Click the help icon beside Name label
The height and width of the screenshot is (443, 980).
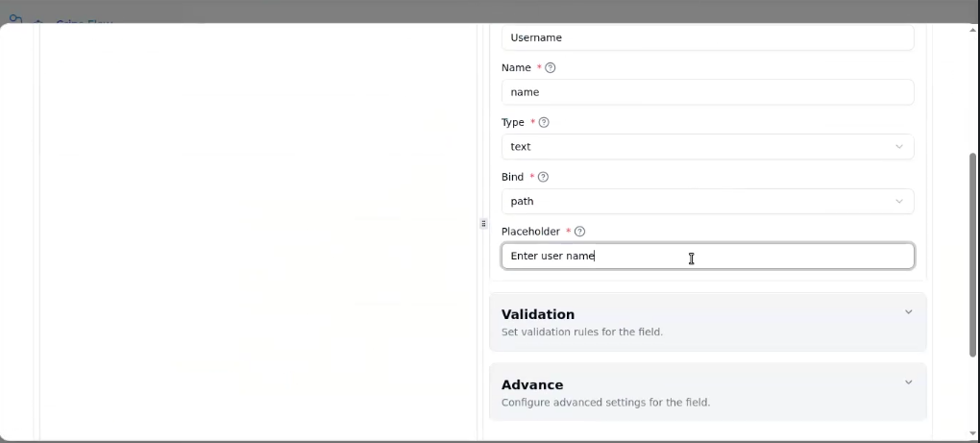tap(551, 68)
